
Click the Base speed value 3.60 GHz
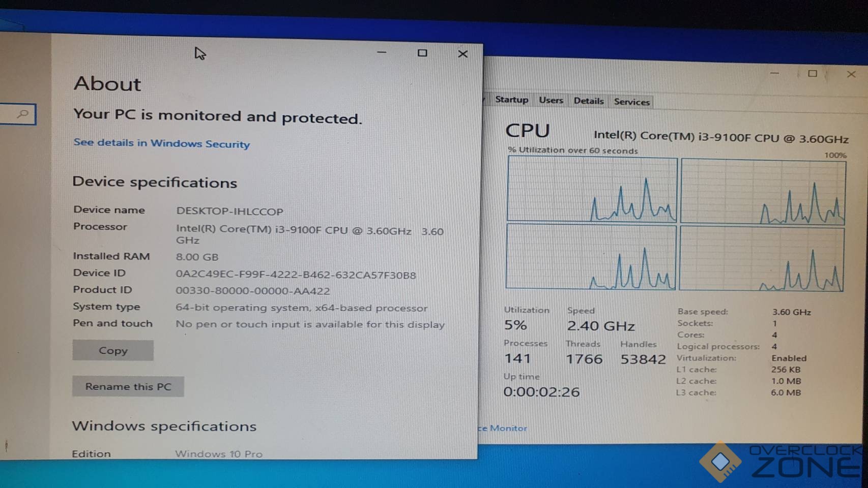pyautogui.click(x=792, y=312)
